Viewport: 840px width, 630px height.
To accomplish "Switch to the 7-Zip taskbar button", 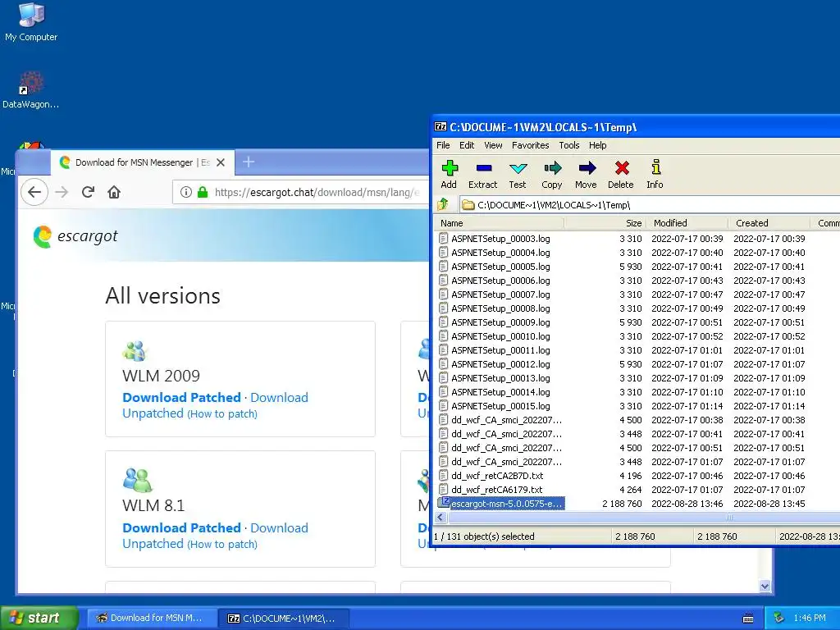I will [284, 619].
